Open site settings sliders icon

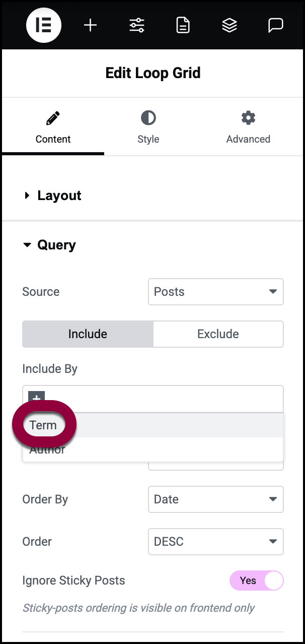[136, 25]
